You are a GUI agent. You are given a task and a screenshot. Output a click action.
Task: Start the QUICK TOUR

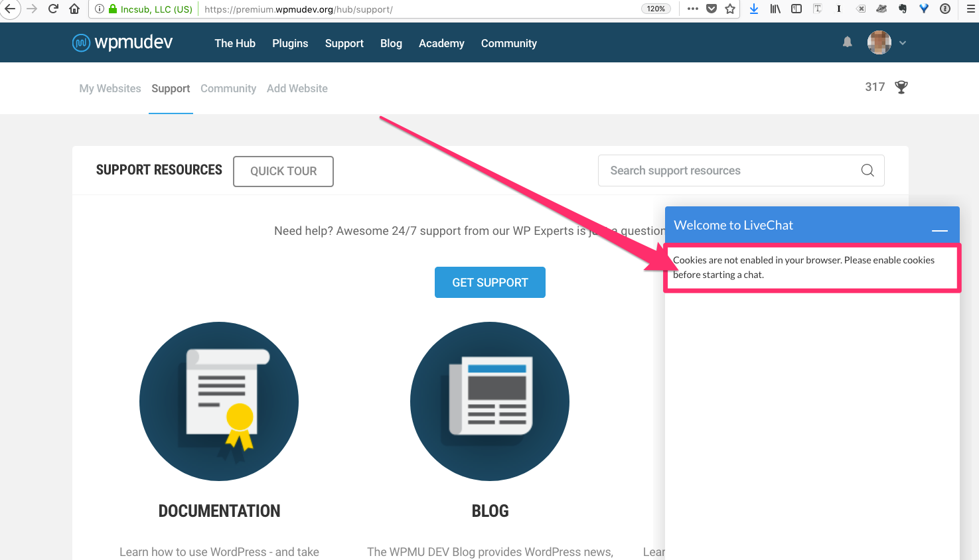(283, 171)
